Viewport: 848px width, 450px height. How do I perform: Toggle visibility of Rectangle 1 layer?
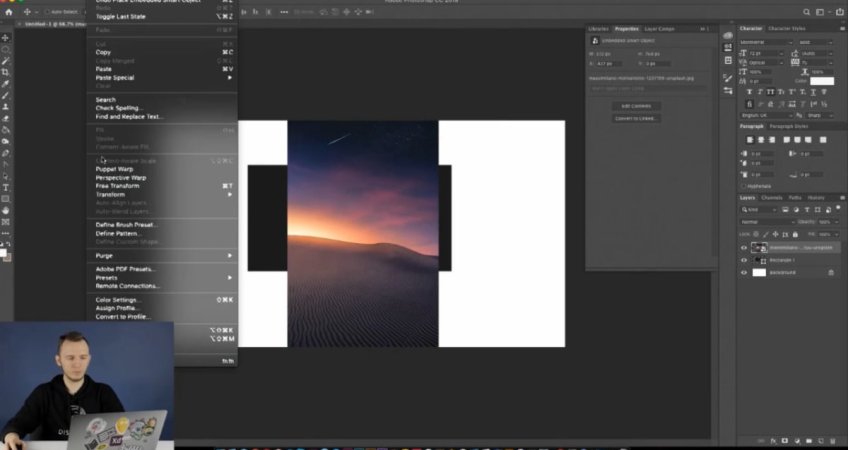click(x=744, y=259)
